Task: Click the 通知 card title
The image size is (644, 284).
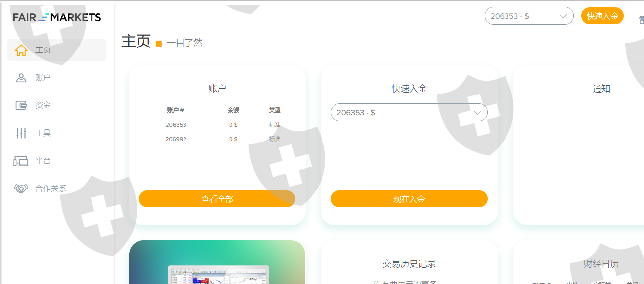Action: tap(601, 89)
